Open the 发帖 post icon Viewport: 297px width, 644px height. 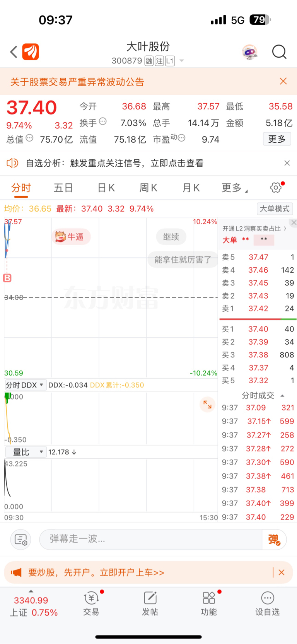pos(150,603)
